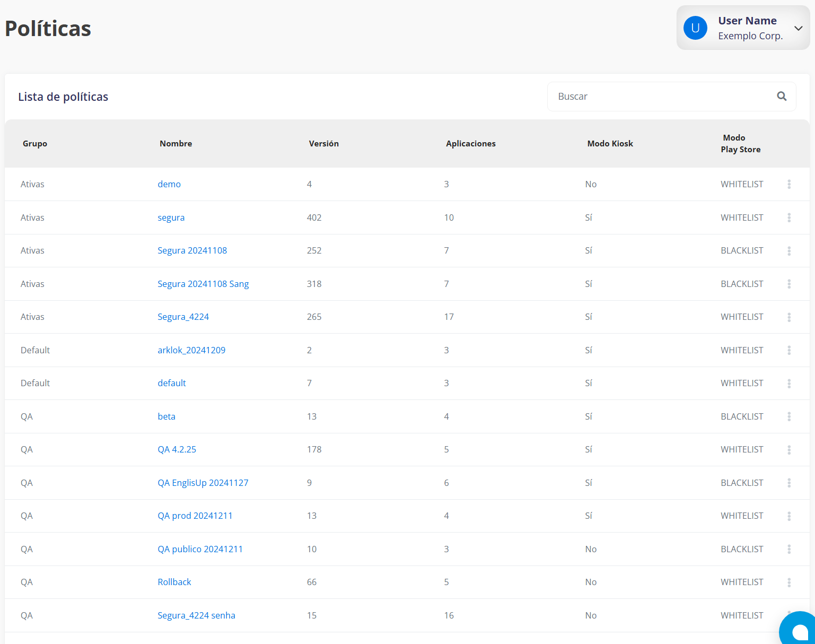Image resolution: width=815 pixels, height=644 pixels.
Task: Open the Segura 20241108 policy link
Action: [x=192, y=250]
